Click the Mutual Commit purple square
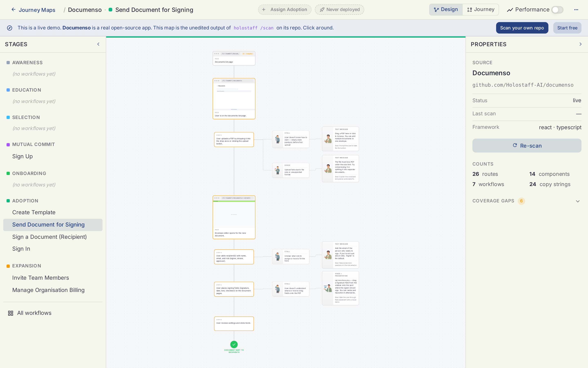 coord(8,145)
